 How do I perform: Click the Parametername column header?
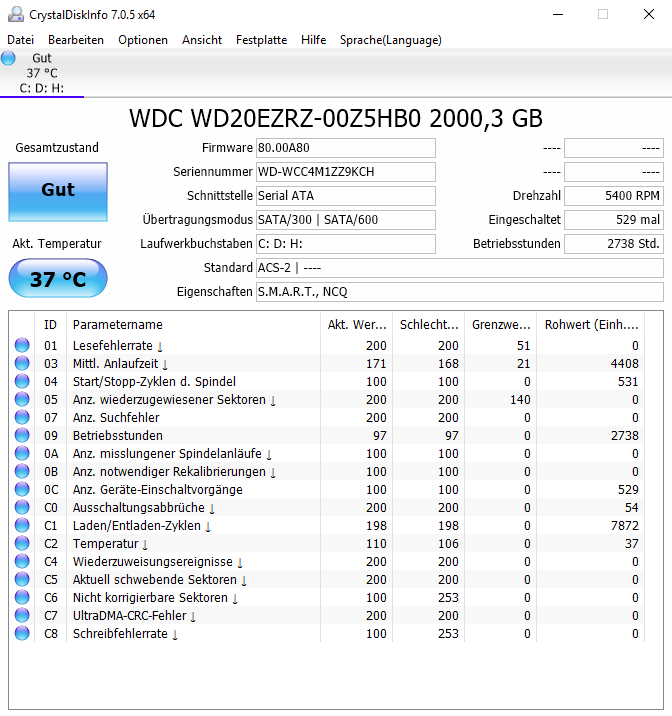[193, 325]
